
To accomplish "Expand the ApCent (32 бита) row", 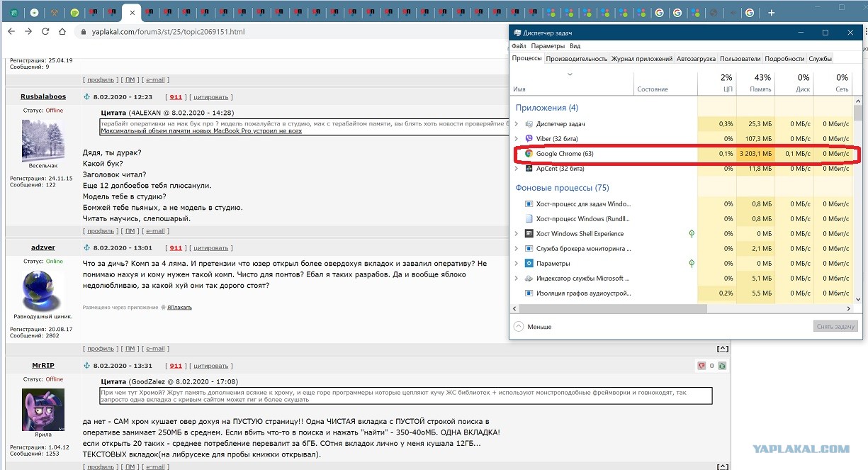I will (x=516, y=169).
